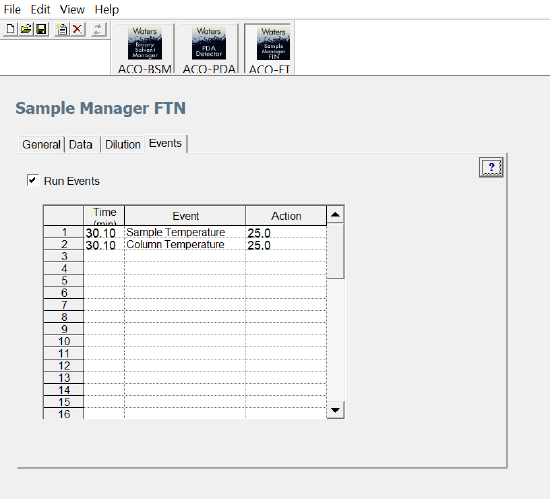
Task: Select the ACQ-FTN Sample Manager icon
Action: point(270,49)
